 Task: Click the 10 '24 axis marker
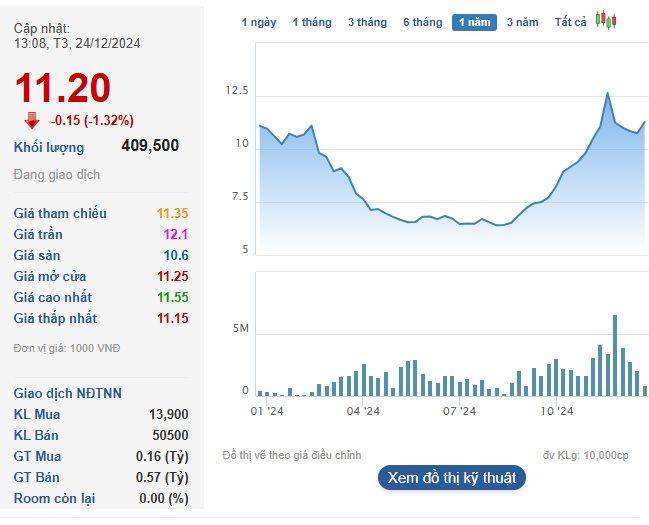[556, 410]
